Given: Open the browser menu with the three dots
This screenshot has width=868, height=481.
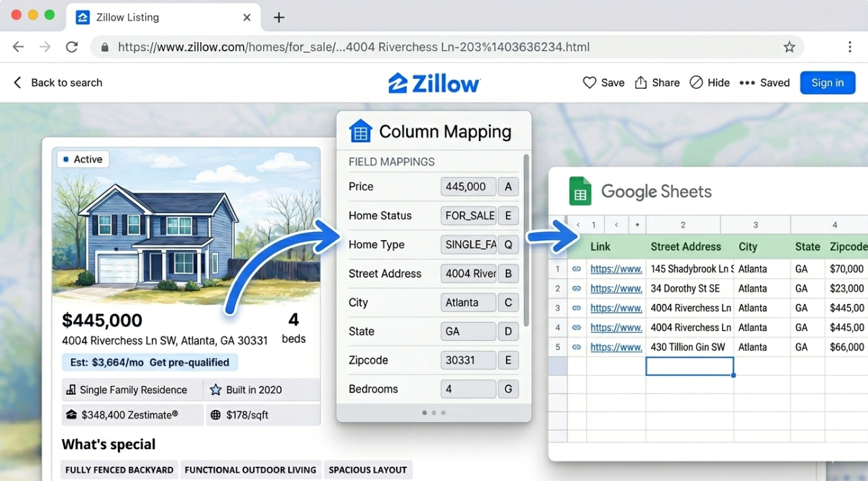Looking at the screenshot, I should point(850,47).
